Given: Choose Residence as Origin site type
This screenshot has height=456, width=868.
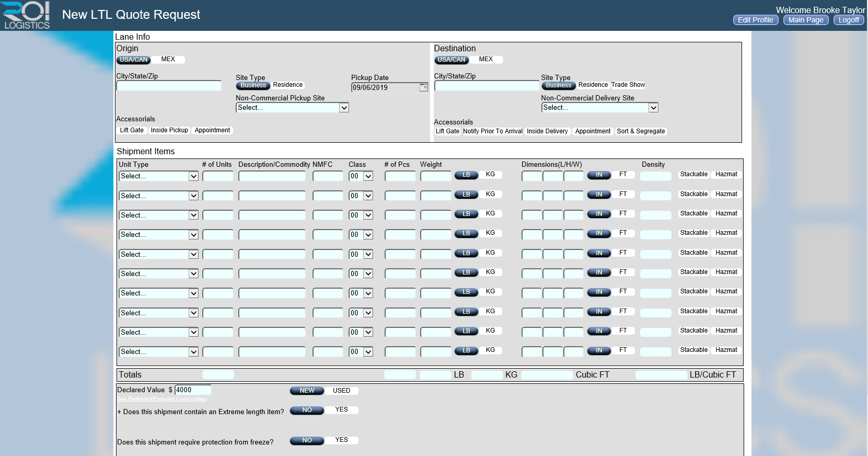Looking at the screenshot, I should 287,85.
